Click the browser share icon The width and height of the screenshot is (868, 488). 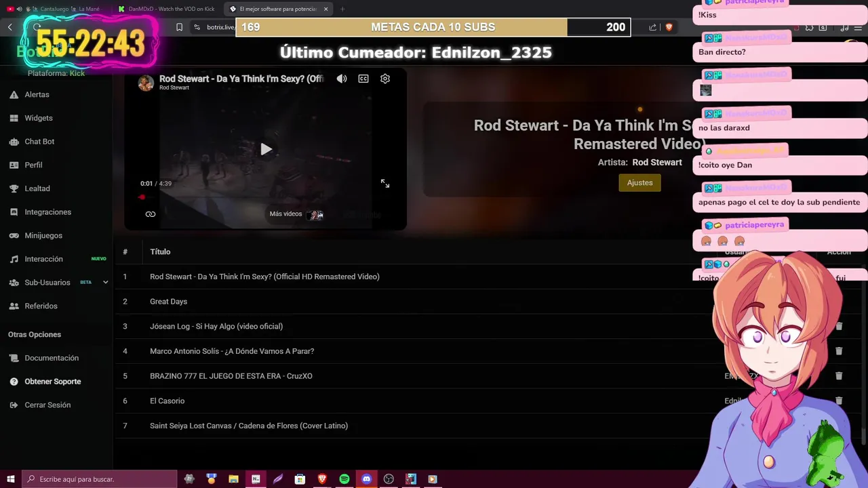tap(652, 27)
